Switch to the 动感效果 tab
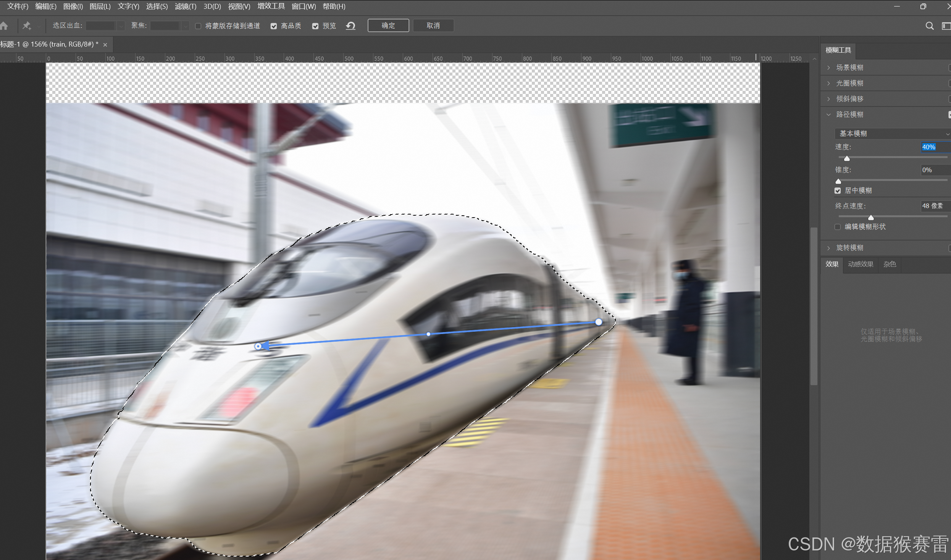 pos(861,264)
